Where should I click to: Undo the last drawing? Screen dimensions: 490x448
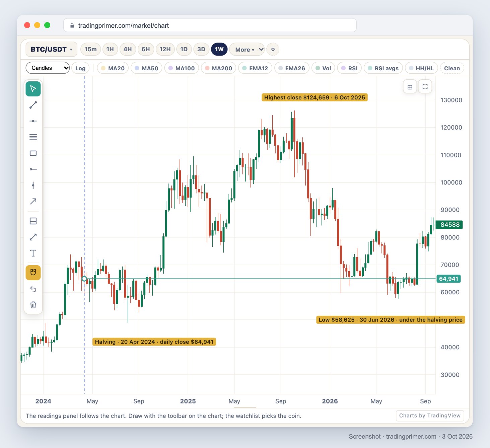pyautogui.click(x=33, y=289)
